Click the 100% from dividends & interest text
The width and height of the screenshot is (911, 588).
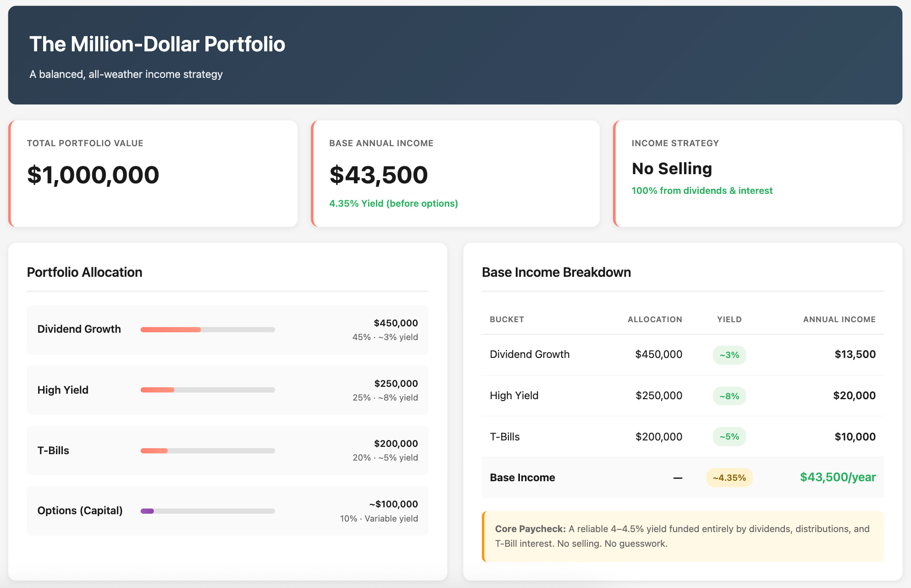click(x=702, y=191)
